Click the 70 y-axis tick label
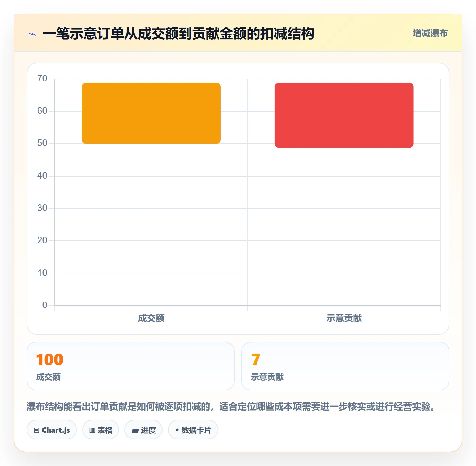Image resolution: width=476 pixels, height=466 pixels. pos(42,79)
